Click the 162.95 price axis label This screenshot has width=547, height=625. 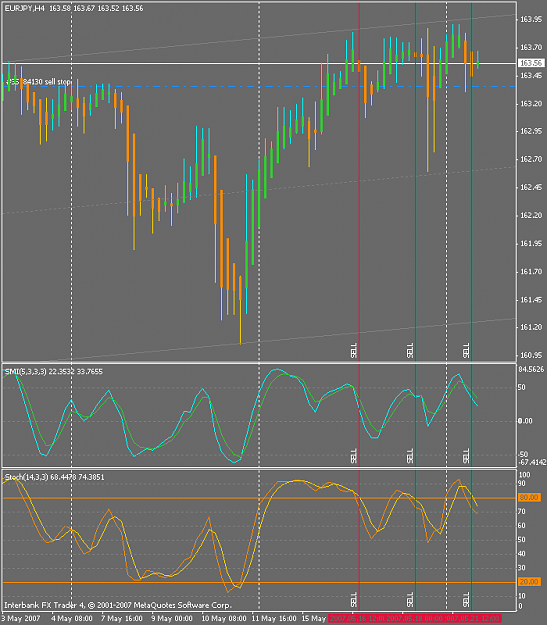pyautogui.click(x=531, y=131)
